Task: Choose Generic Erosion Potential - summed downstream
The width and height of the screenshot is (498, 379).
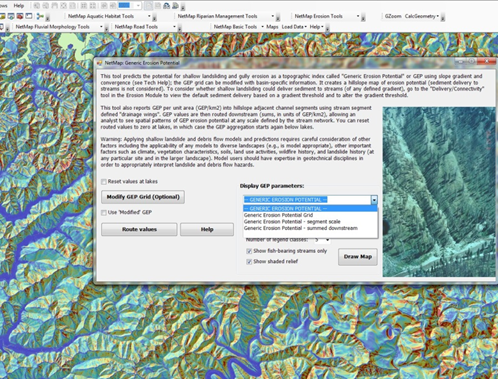Action: (x=301, y=228)
